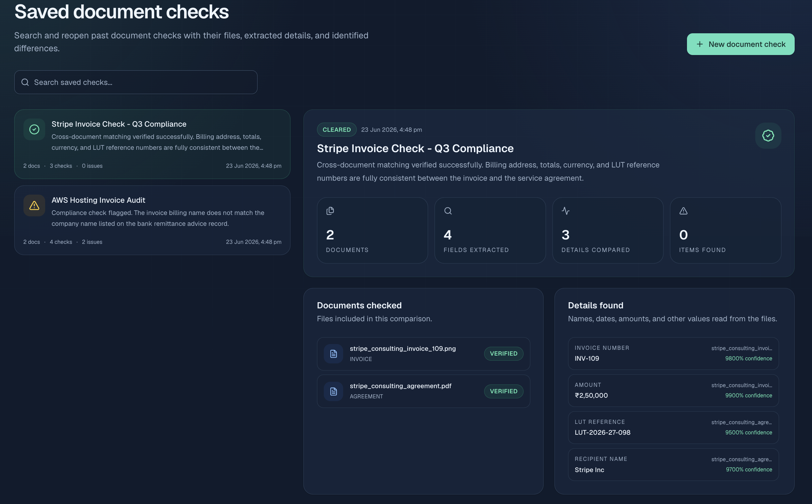Click green check icon on Stripe Invoice card
Viewport: 812px width, 504px height.
tap(34, 129)
